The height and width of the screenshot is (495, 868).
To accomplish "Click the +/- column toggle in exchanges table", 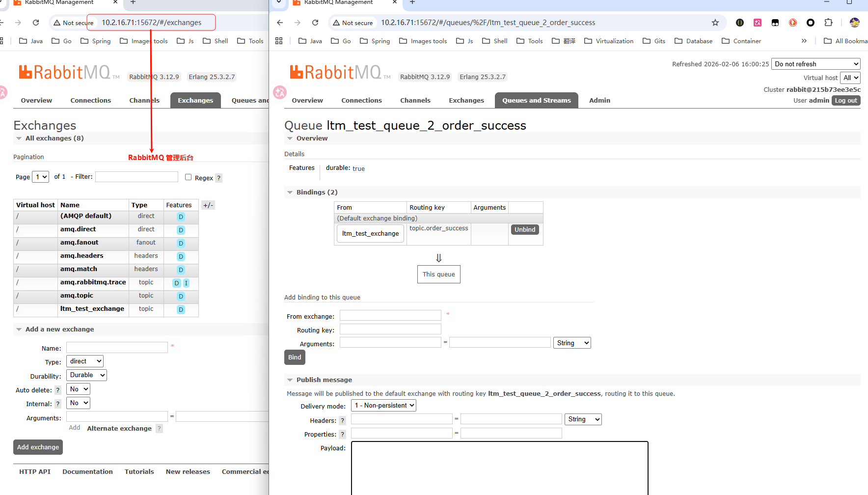I will [x=208, y=205].
